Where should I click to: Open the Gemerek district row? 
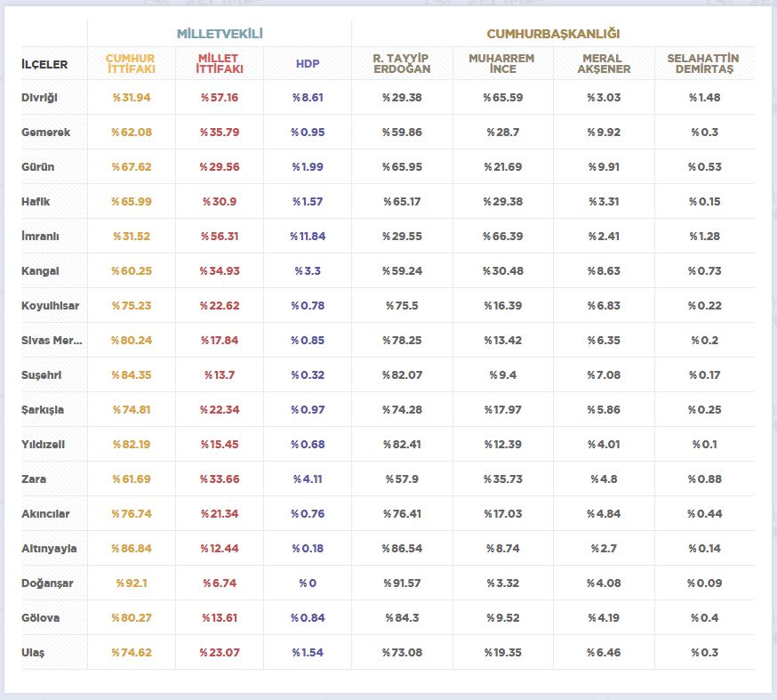[x=46, y=132]
